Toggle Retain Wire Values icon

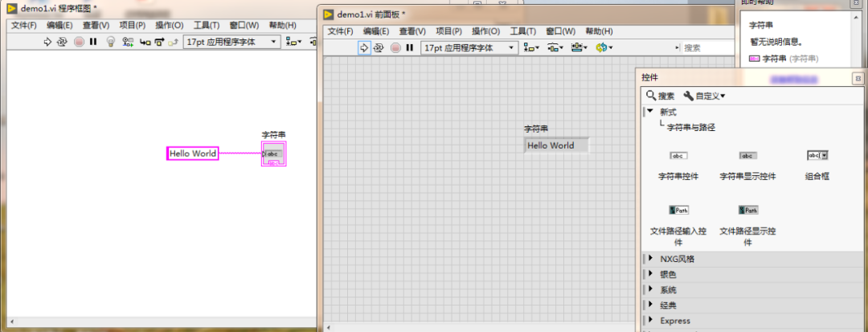(x=128, y=42)
